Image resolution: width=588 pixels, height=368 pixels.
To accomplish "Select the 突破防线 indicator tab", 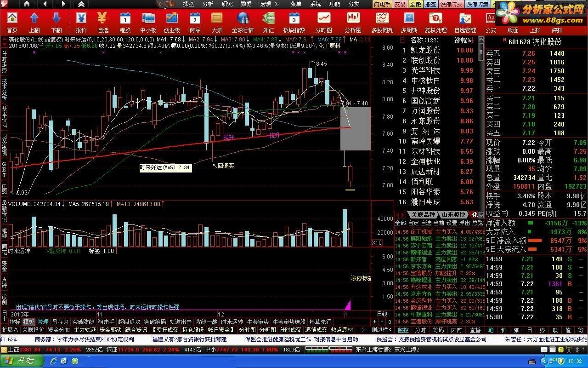I will [83, 322].
